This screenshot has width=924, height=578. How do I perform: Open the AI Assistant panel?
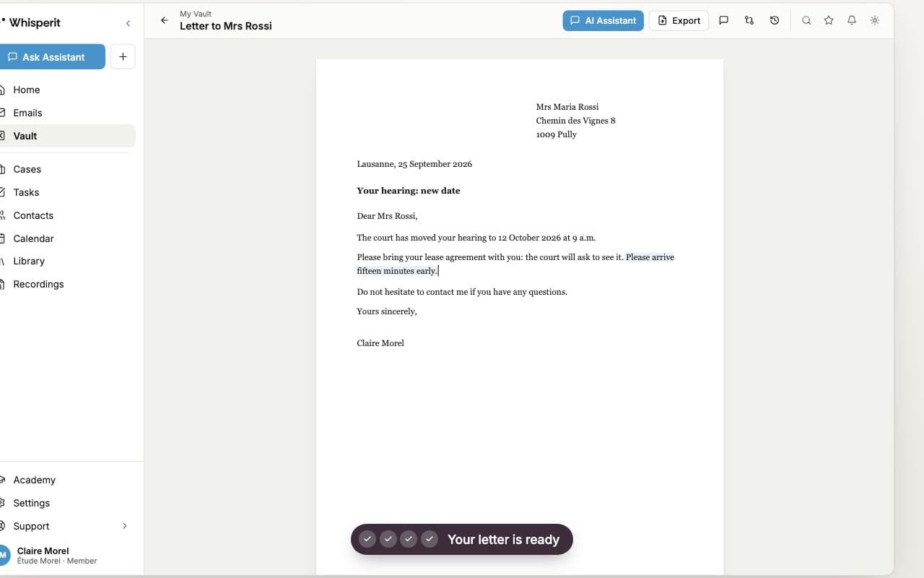(x=603, y=20)
